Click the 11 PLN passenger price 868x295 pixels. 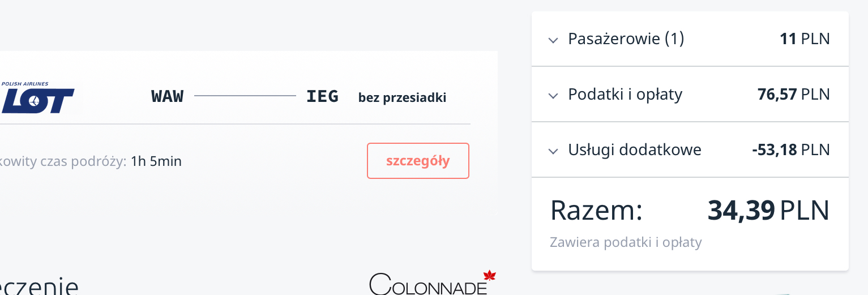pos(805,39)
